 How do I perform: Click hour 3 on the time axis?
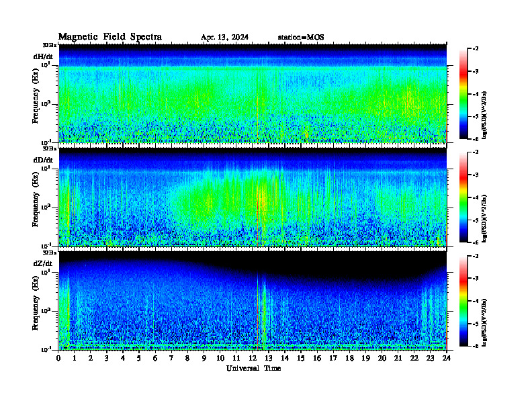click(x=107, y=359)
